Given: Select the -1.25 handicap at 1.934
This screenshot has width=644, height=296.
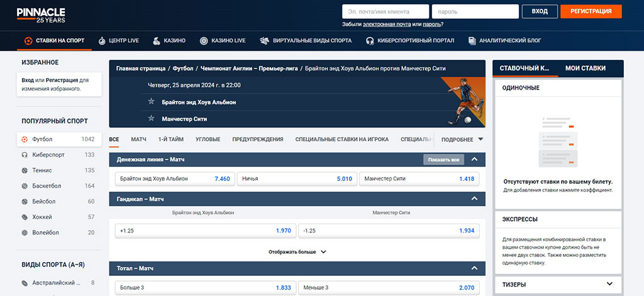Looking at the screenshot, I should [389, 231].
